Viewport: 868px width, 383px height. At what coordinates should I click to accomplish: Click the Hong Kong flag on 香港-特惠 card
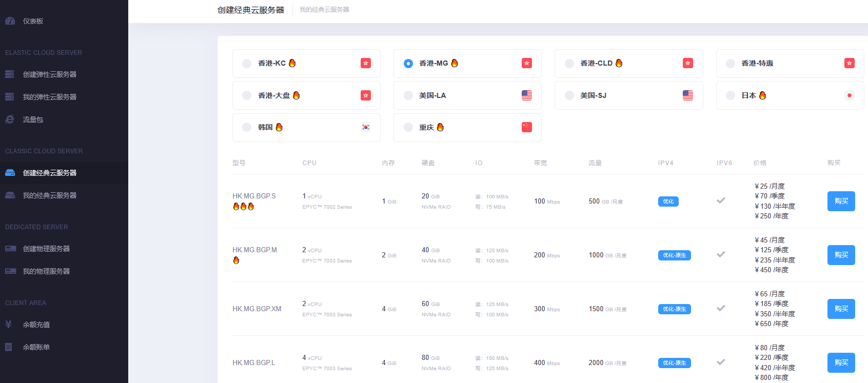point(850,63)
